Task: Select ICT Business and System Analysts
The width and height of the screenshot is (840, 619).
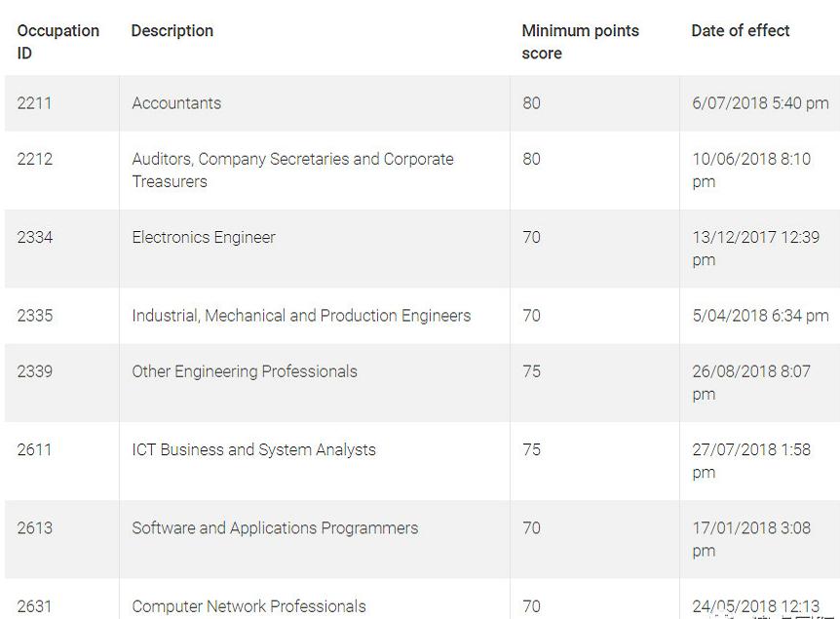Action: click(253, 449)
